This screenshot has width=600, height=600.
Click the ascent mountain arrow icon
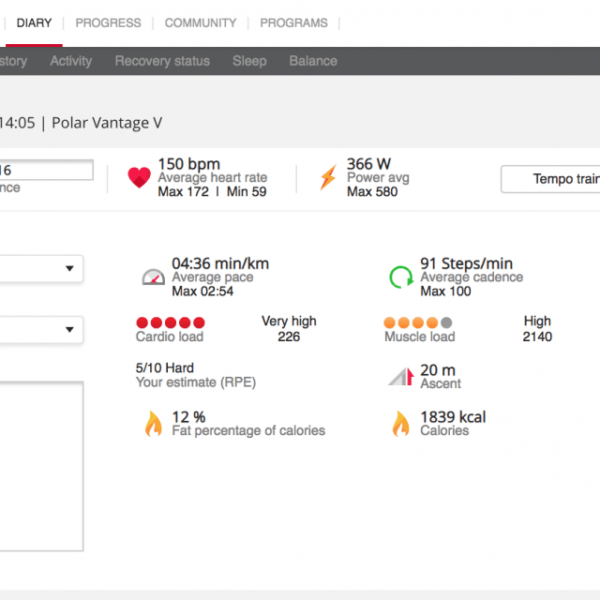[401, 377]
